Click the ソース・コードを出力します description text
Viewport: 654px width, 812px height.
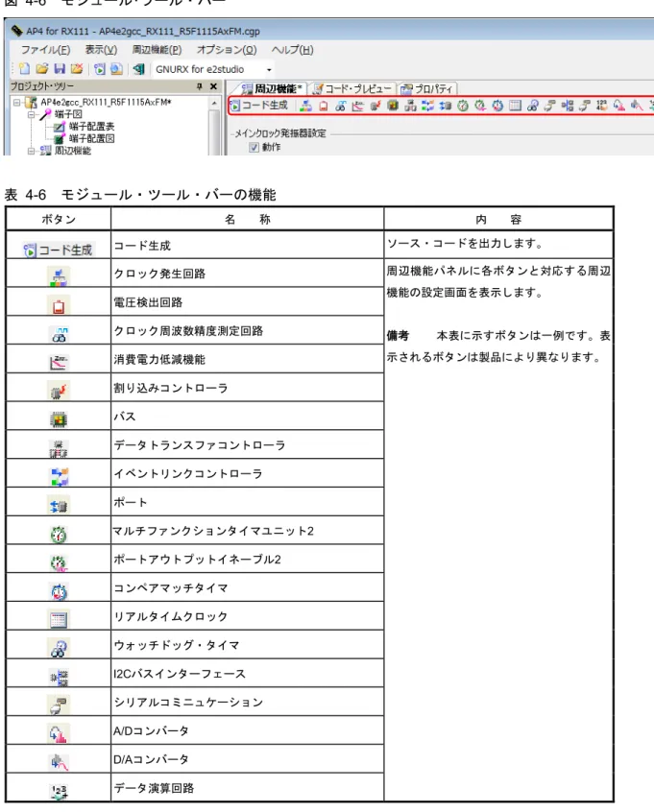coord(465,244)
